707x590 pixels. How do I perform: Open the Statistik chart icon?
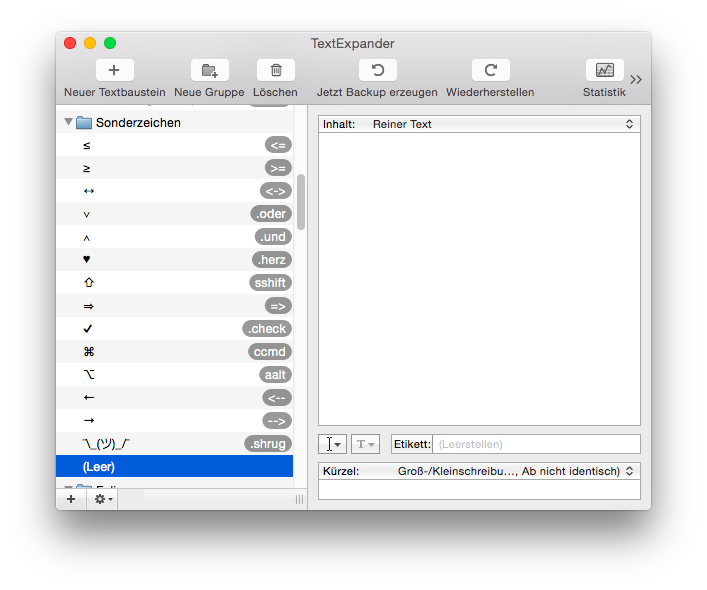pos(605,70)
